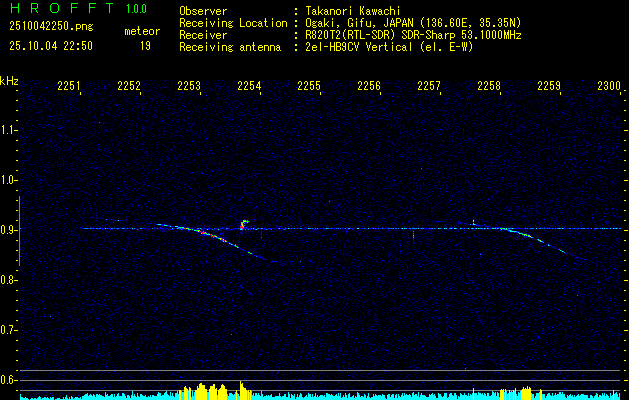Click the vertical spike below carrier near 2257

point(413,237)
